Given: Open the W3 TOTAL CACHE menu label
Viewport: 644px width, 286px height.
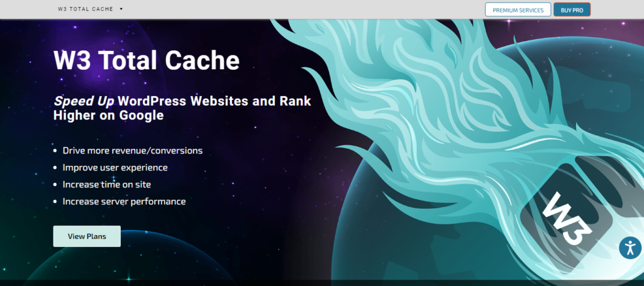Looking at the screenshot, I should 84,9.
